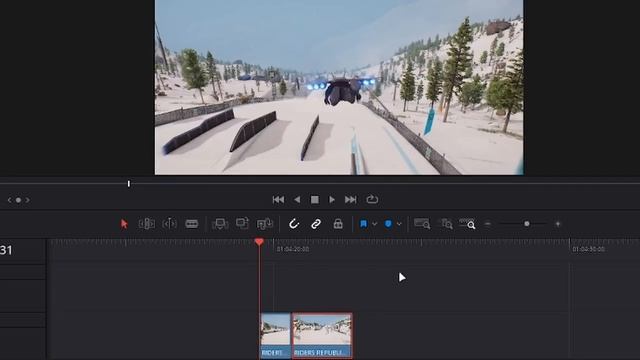Viewport: 640px width, 360px height.
Task: Click Full Extent Zoom icon
Action: pyautogui.click(x=422, y=224)
